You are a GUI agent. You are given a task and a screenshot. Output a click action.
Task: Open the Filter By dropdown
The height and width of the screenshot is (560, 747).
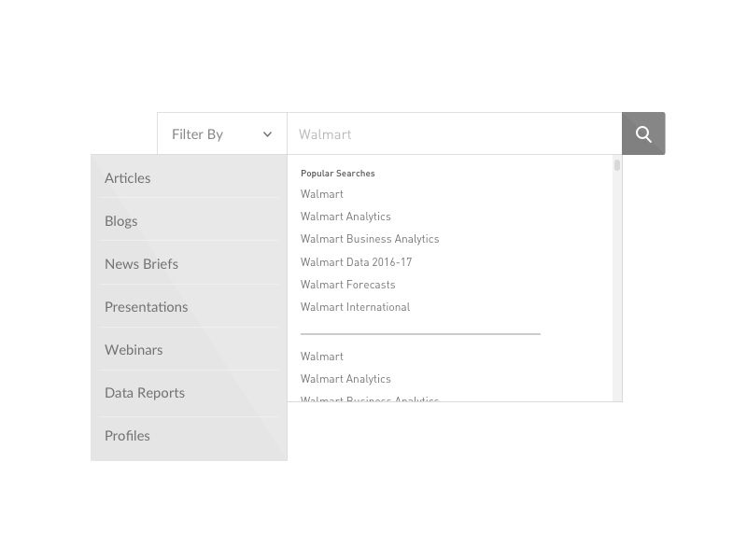(x=222, y=133)
